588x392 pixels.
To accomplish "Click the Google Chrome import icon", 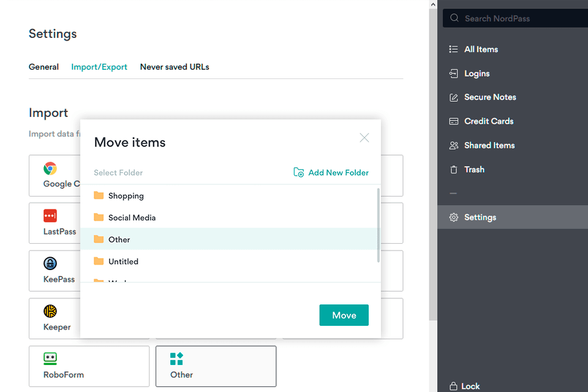I will click(x=50, y=168).
